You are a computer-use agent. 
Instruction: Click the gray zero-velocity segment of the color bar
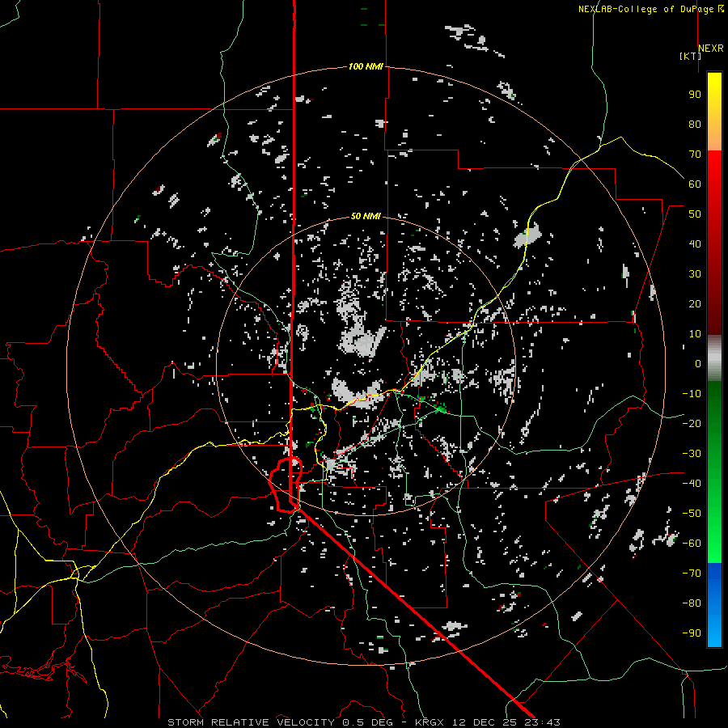coord(714,358)
